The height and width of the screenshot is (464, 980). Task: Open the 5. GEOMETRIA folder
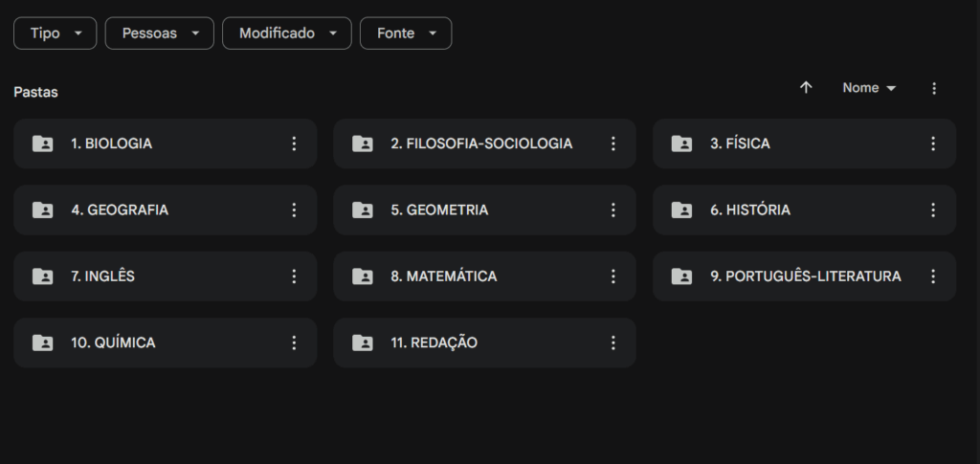coord(447,210)
